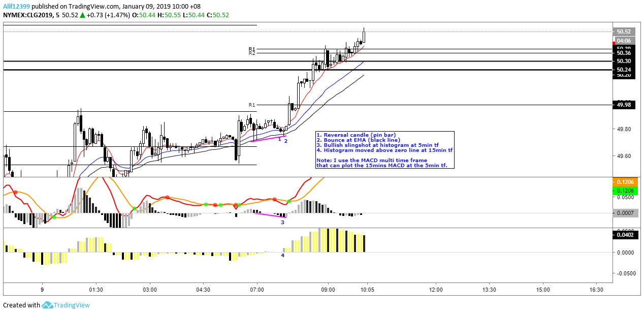The image size is (644, 314).
Task: Click the 12:00 time axis label
Action: [x=435, y=290]
